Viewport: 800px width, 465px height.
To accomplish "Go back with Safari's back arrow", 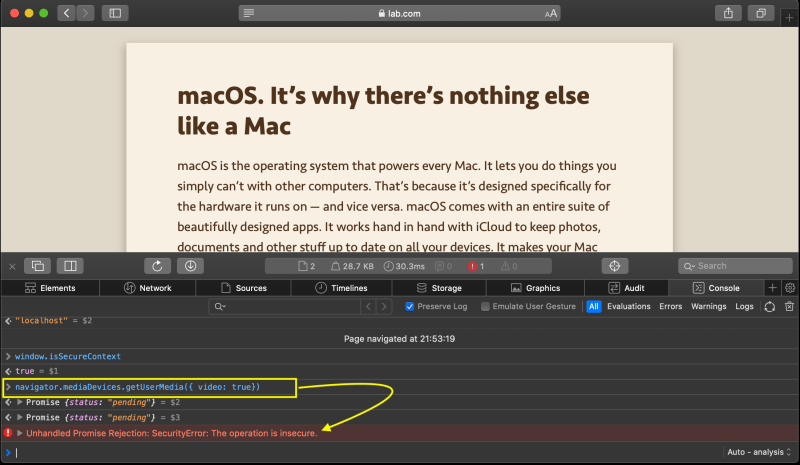I will pos(67,13).
